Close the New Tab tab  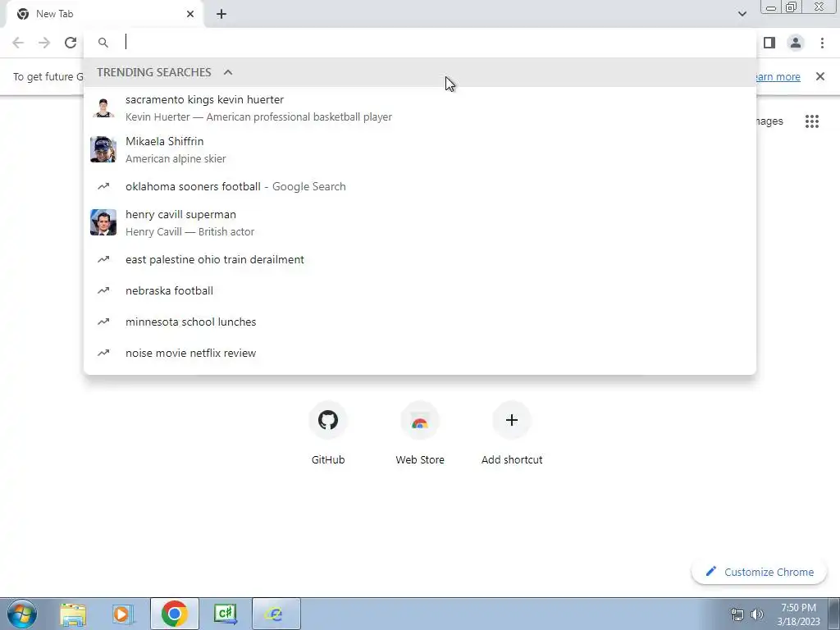(190, 15)
